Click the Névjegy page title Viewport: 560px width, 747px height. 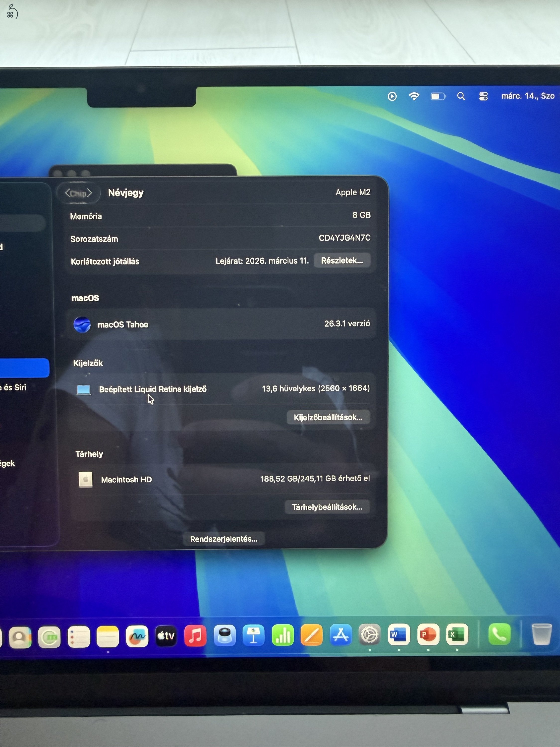(126, 193)
